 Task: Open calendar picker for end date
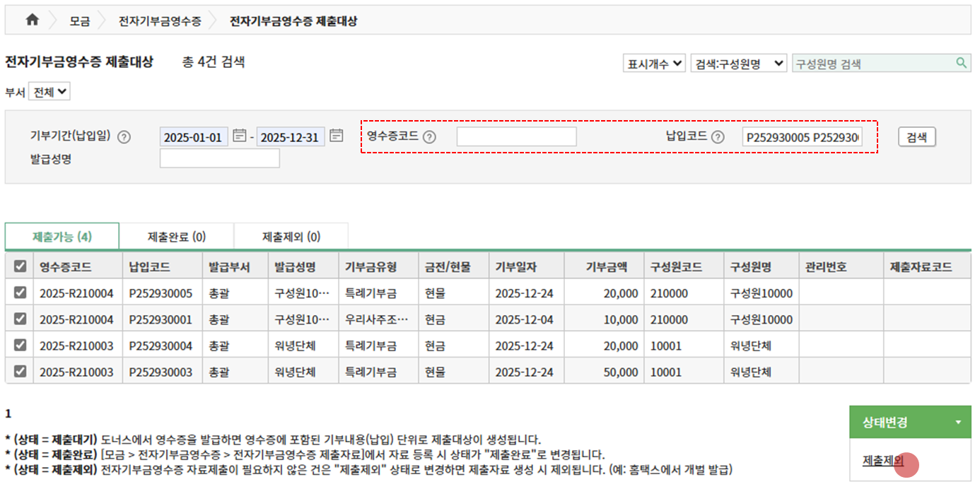[x=337, y=136]
